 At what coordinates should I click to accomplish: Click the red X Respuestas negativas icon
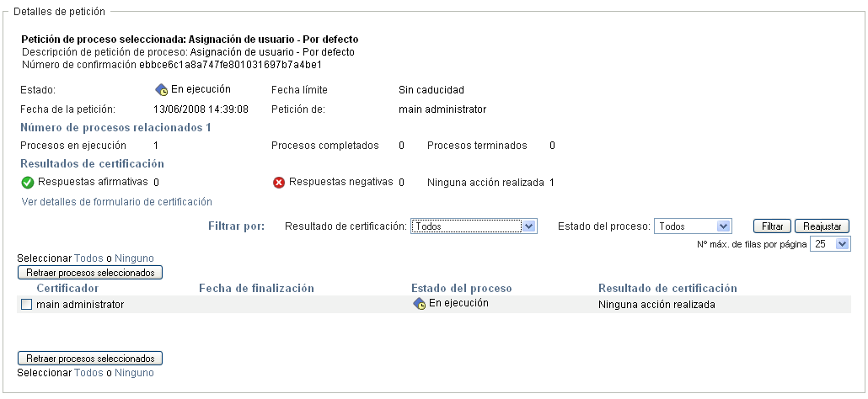tap(279, 182)
